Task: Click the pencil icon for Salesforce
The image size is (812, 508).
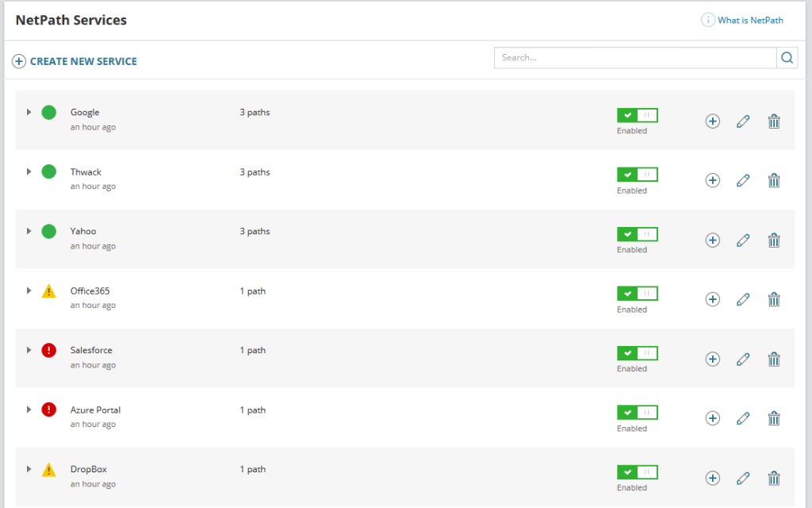Action: coord(743,359)
